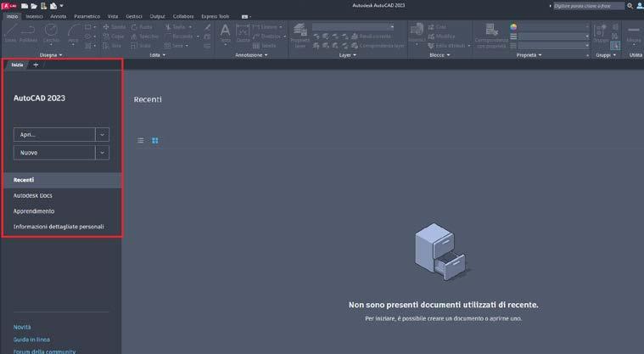The width and height of the screenshot is (644, 354).
Task: Select the Direttrice leader tool
Action: tap(267, 37)
